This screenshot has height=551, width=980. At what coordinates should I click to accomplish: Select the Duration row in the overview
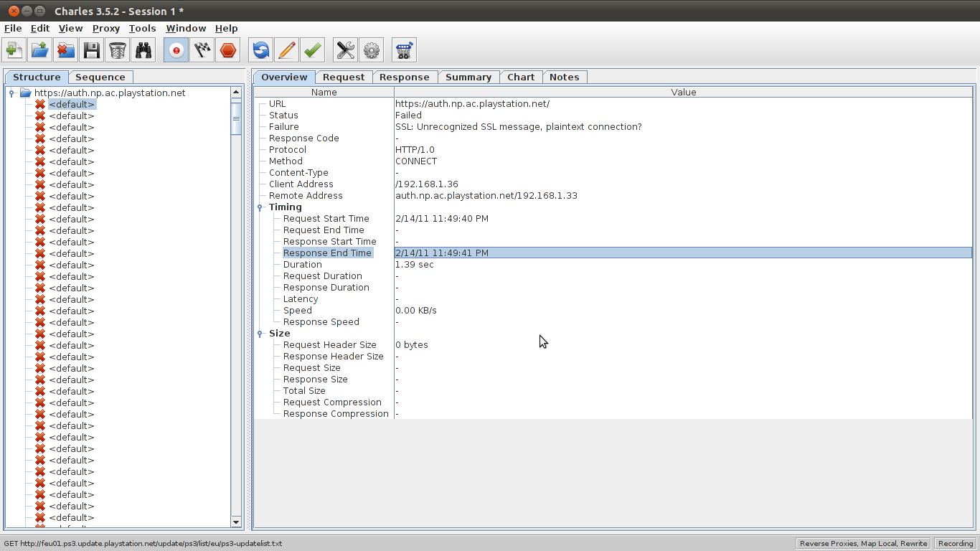click(x=302, y=265)
